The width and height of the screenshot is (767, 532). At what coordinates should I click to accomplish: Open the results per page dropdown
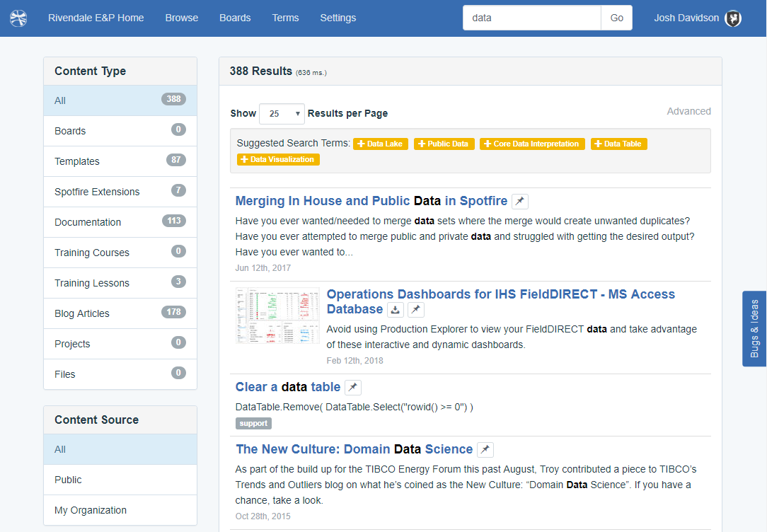coord(282,113)
